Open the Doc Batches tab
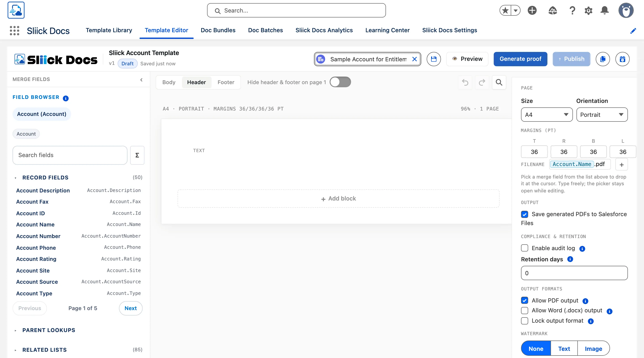 [265, 30]
